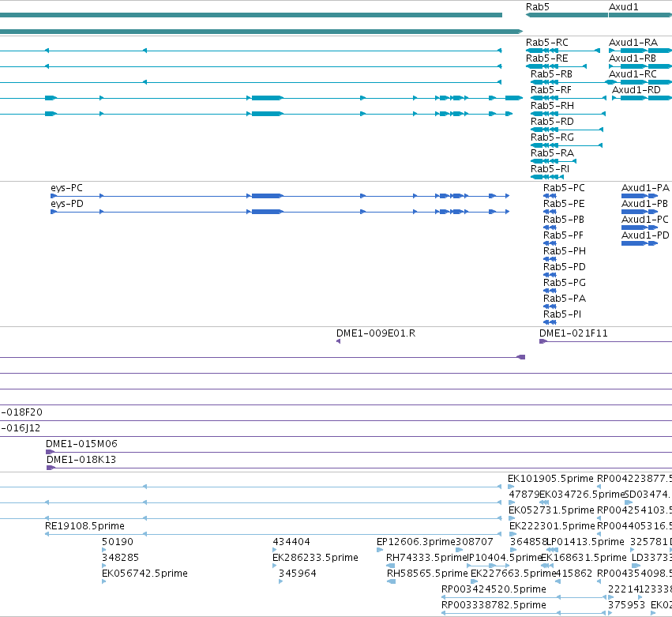The width and height of the screenshot is (672, 617).
Task: Click the -018F20 clone label
Action: [x=22, y=412]
